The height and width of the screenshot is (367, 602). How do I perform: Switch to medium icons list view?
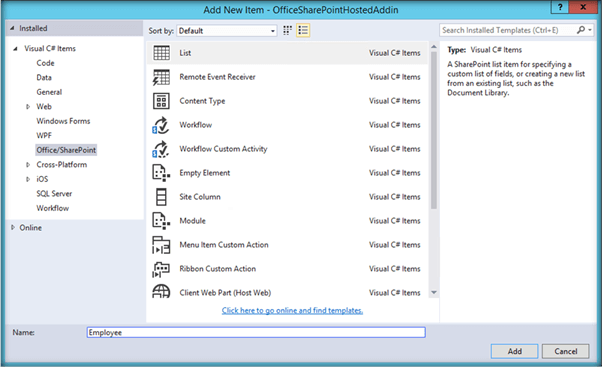(303, 30)
